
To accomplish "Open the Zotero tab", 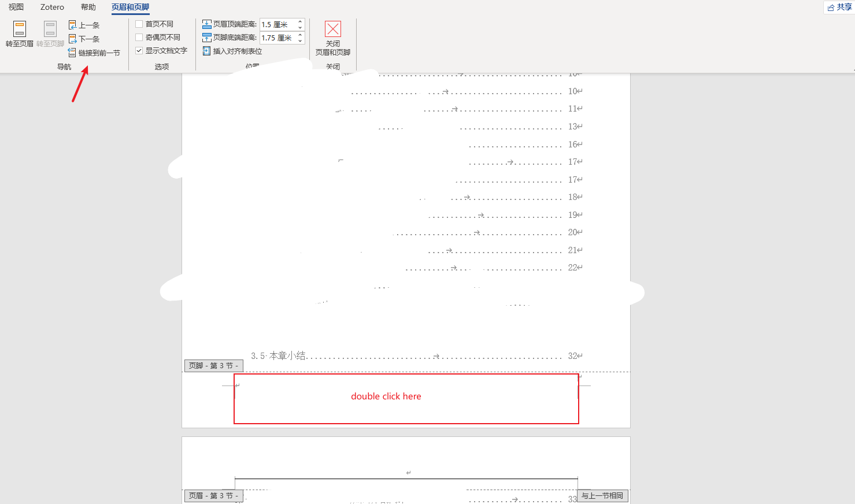I will 52,7.
